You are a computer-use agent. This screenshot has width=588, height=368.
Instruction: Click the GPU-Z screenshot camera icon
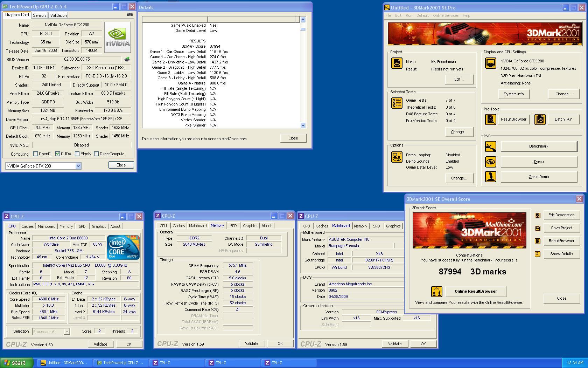[129, 15]
